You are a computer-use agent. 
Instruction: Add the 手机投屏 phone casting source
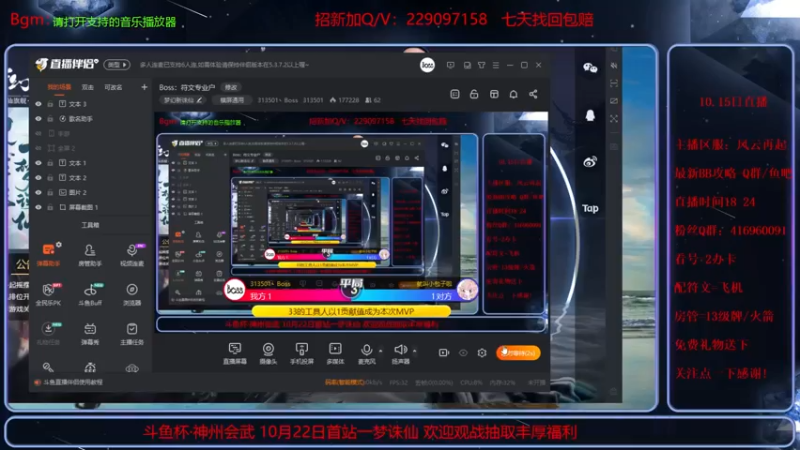[x=302, y=353]
